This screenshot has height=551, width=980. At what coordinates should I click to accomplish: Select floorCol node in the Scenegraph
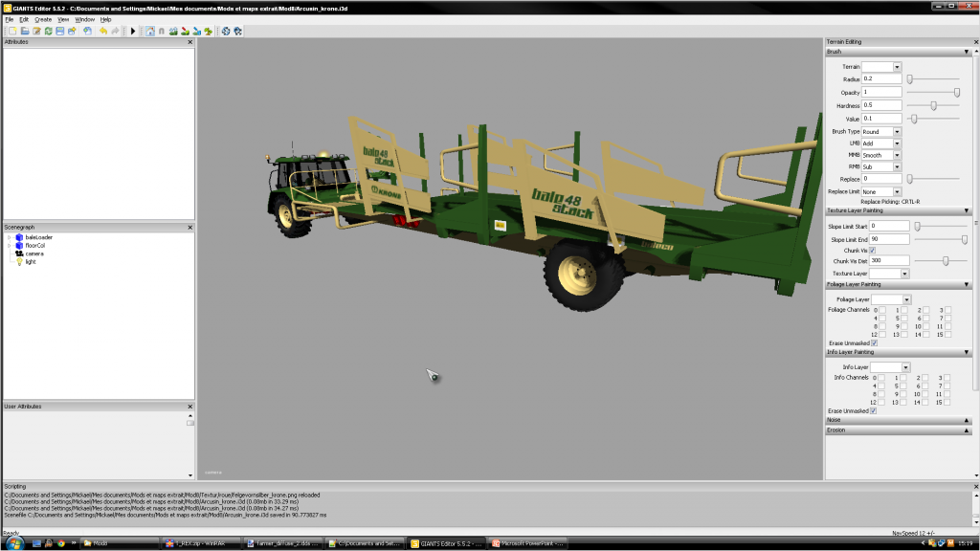pos(35,246)
